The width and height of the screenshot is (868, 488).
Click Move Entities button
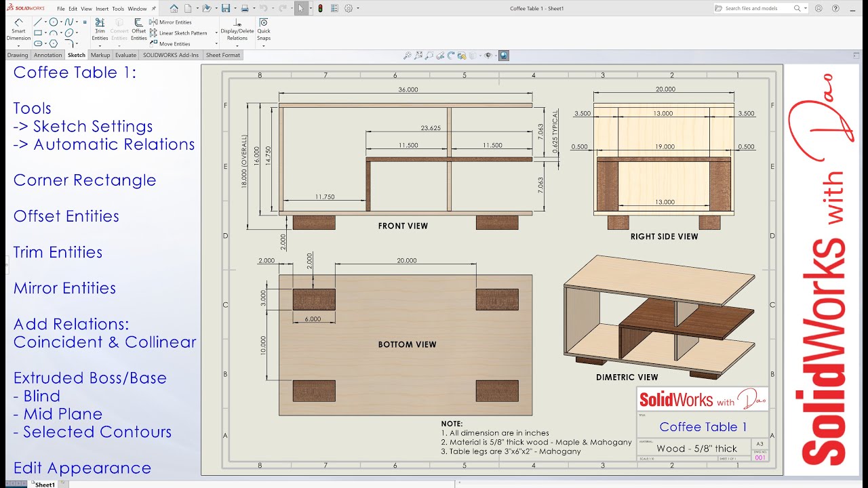point(170,43)
